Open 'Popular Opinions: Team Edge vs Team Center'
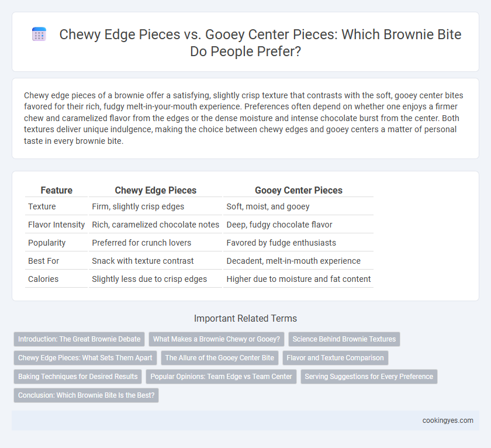Screen dimensions: 491x448 221,377
